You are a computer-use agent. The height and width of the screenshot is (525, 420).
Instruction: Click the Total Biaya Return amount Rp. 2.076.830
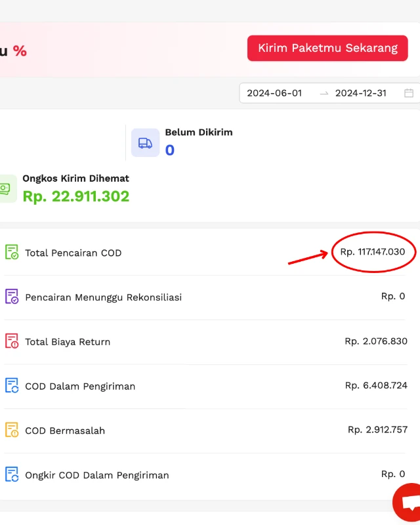point(376,341)
